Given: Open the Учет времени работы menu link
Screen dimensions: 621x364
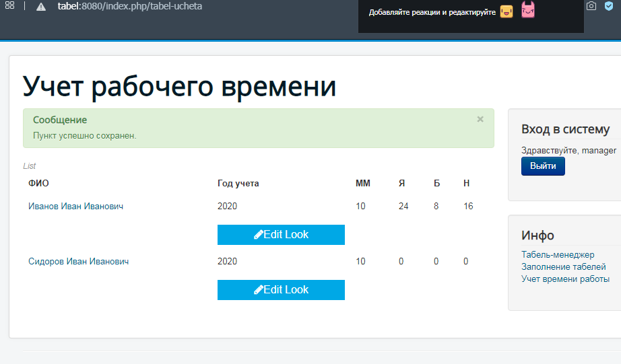Looking at the screenshot, I should click(x=565, y=279).
